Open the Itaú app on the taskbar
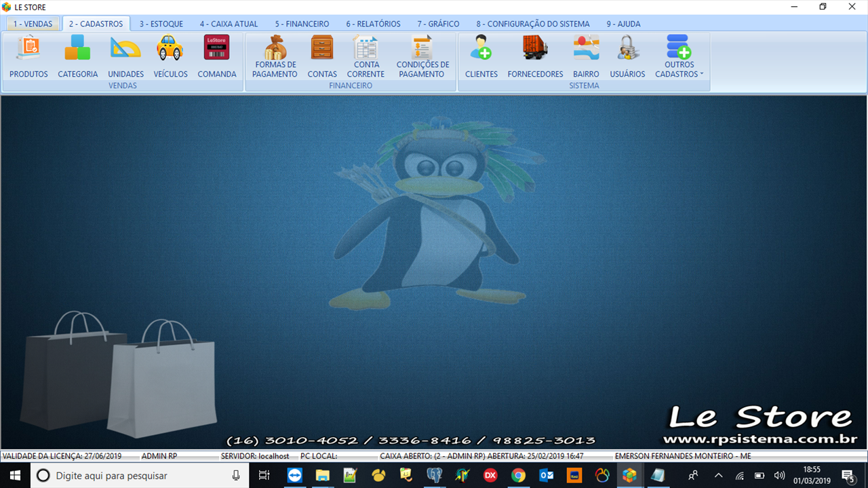The width and height of the screenshot is (868, 488). [574, 475]
